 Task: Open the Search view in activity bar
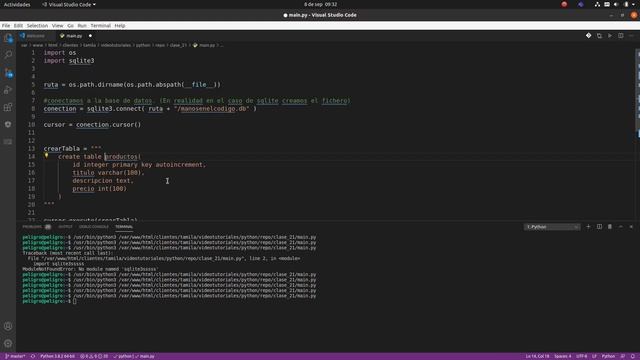[x=8, y=55]
